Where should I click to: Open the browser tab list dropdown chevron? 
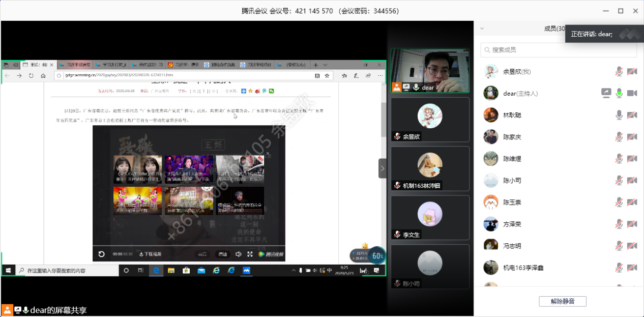325,65
